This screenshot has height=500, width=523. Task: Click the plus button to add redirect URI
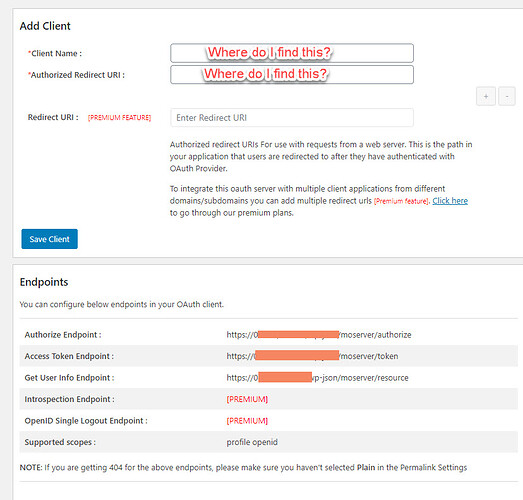[x=486, y=96]
